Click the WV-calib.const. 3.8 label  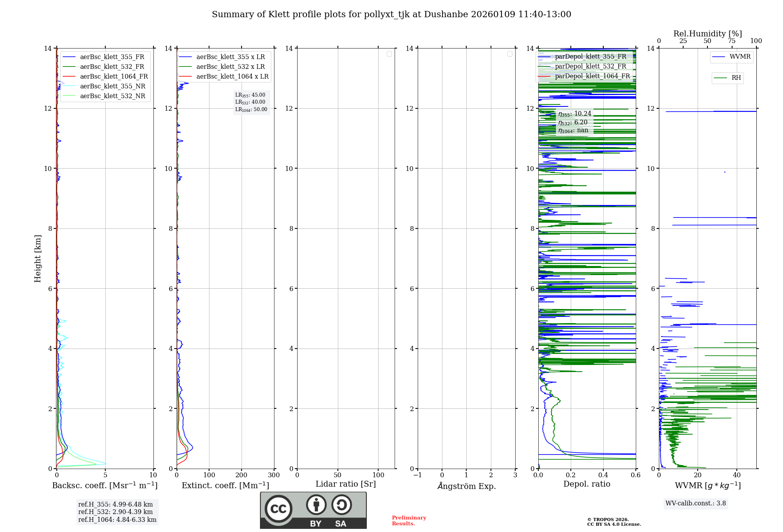tap(696, 503)
